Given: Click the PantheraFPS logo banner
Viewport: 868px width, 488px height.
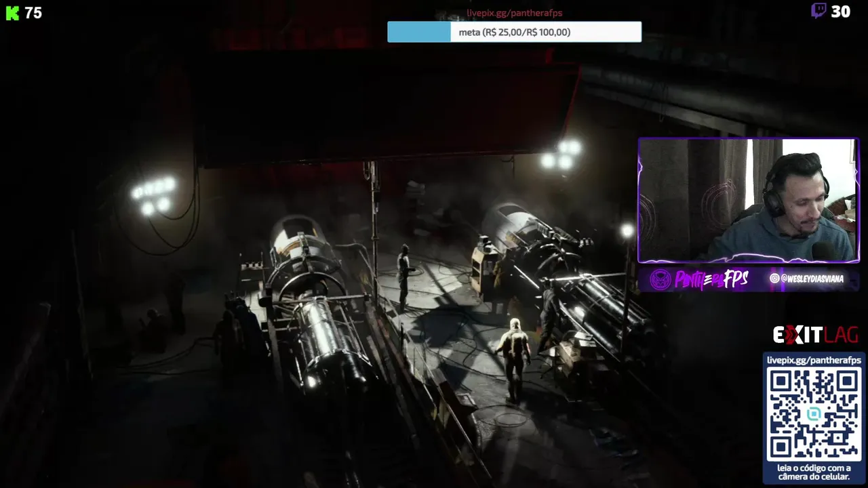Looking at the screenshot, I should click(711, 279).
